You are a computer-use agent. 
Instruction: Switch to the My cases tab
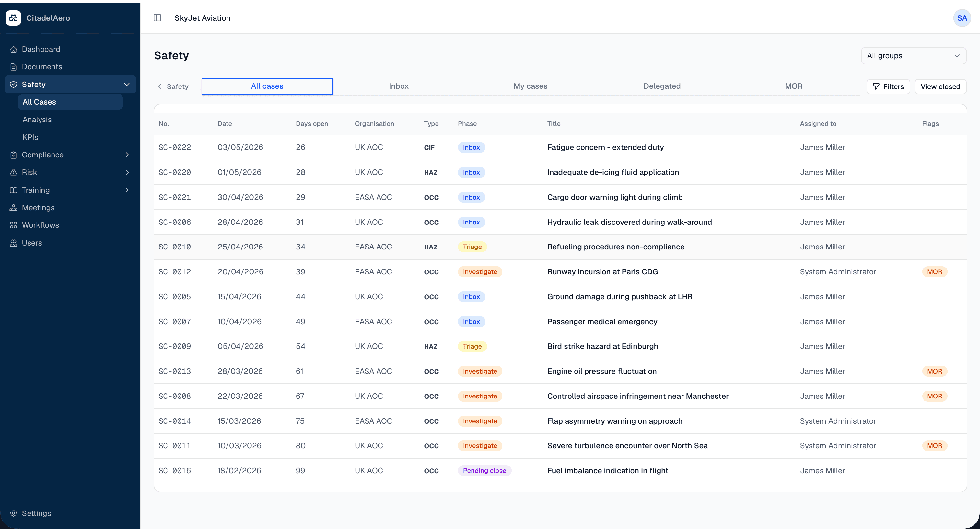[530, 86]
